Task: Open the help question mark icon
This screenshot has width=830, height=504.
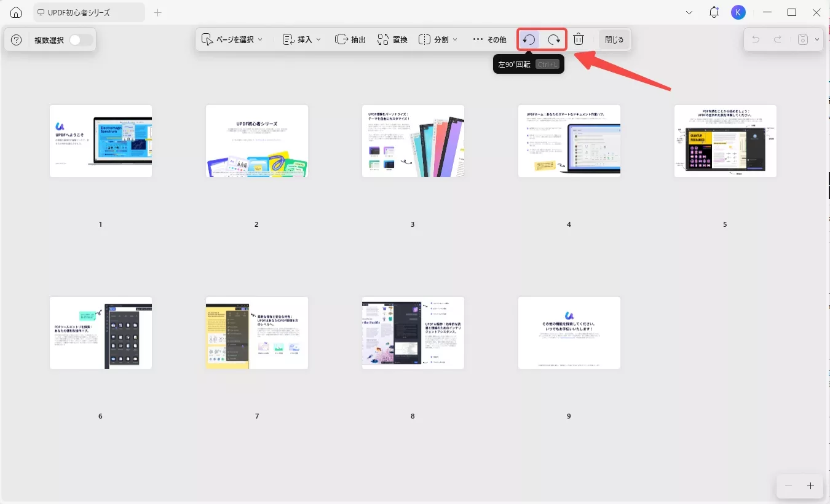Action: 17,40
